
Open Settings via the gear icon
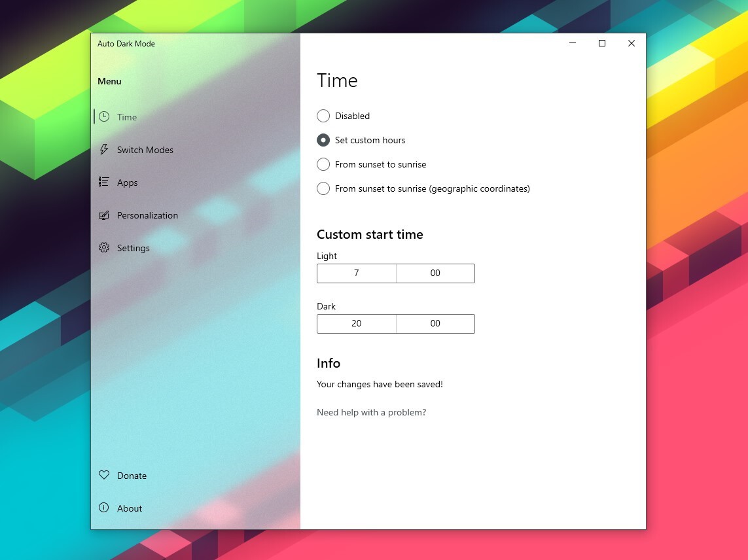point(104,247)
